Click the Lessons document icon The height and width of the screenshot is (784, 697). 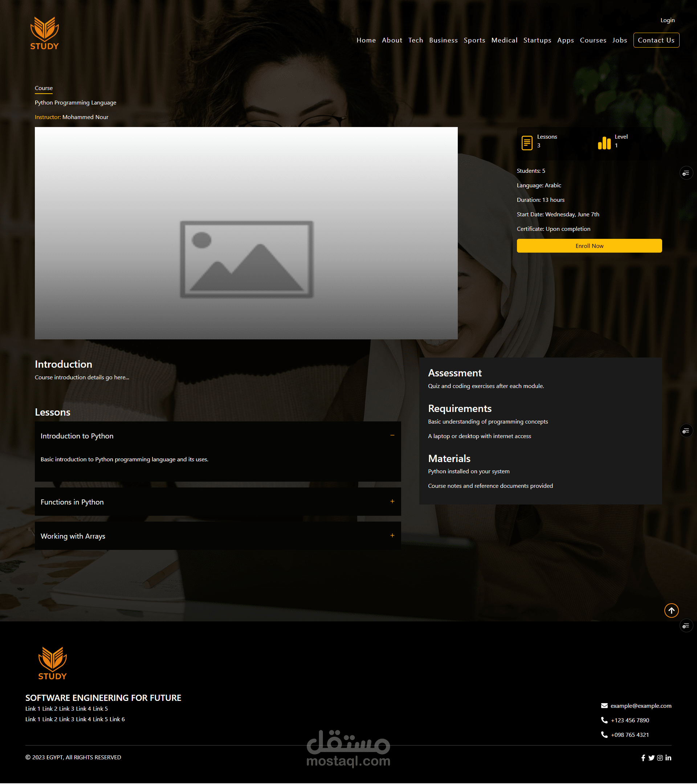(527, 143)
